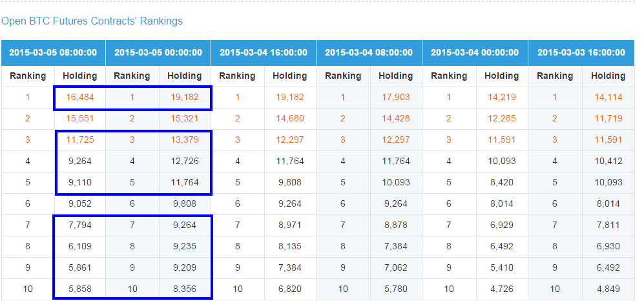Click the holding value 6,930
This screenshot has height=301, width=644.
pos(608,246)
